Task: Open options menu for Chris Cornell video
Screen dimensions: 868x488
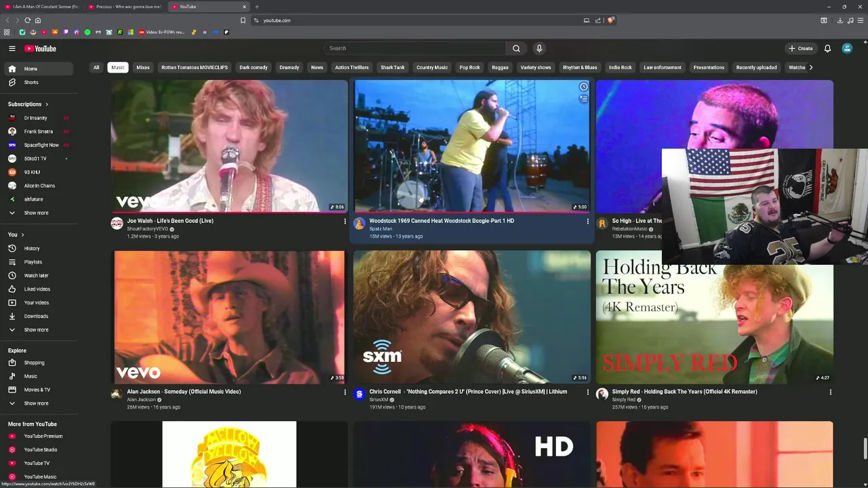Action: coord(587,392)
